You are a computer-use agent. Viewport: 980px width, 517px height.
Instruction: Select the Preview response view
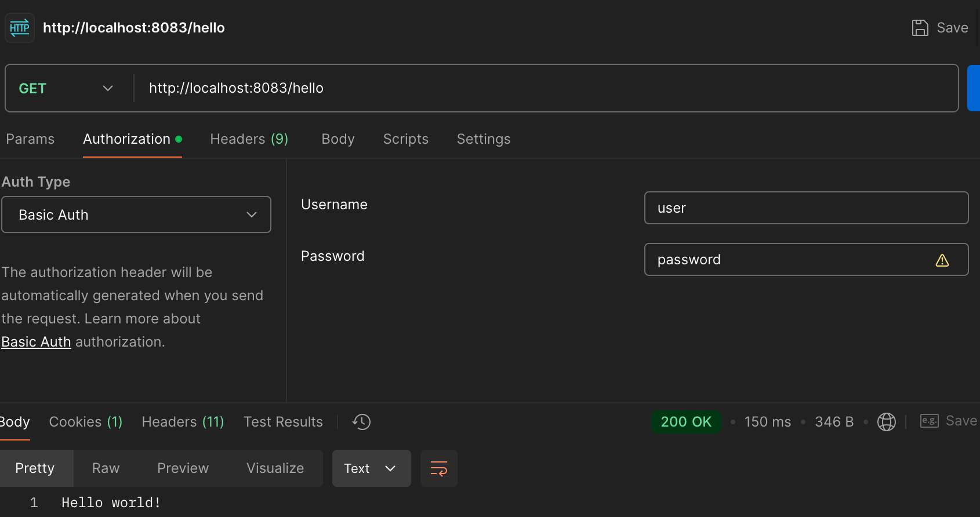pyautogui.click(x=183, y=468)
